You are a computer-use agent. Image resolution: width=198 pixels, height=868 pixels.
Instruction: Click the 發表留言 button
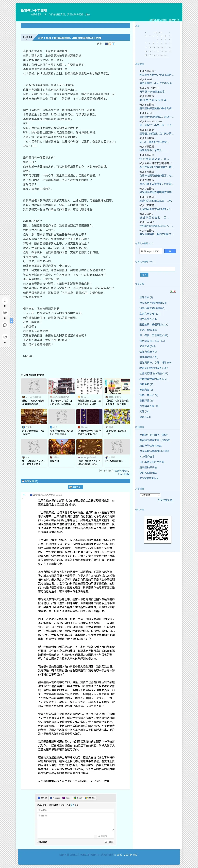(x=75, y=487)
